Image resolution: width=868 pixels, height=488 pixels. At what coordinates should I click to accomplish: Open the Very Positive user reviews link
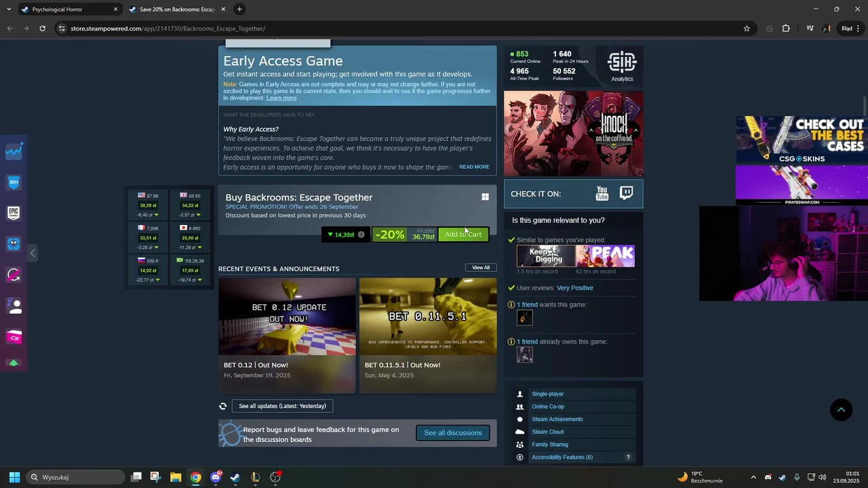[x=575, y=288]
